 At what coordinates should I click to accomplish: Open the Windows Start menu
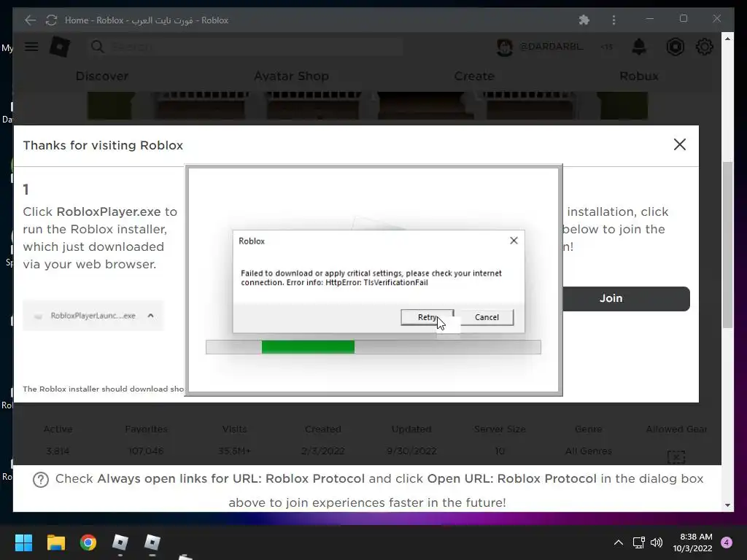click(x=23, y=542)
